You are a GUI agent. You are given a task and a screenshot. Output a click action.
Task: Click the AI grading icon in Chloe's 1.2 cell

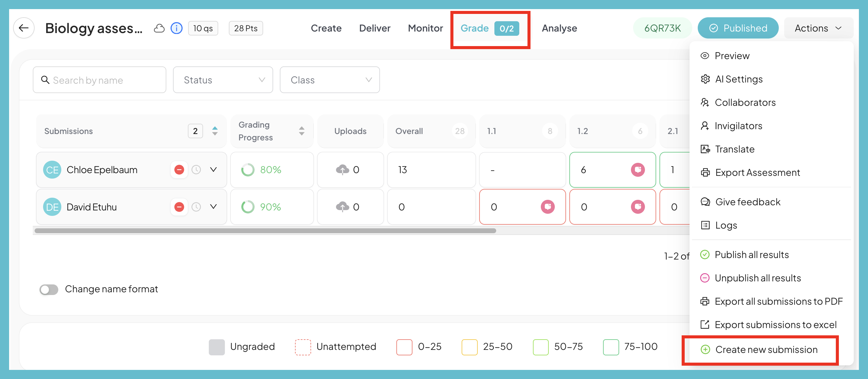pos(638,170)
